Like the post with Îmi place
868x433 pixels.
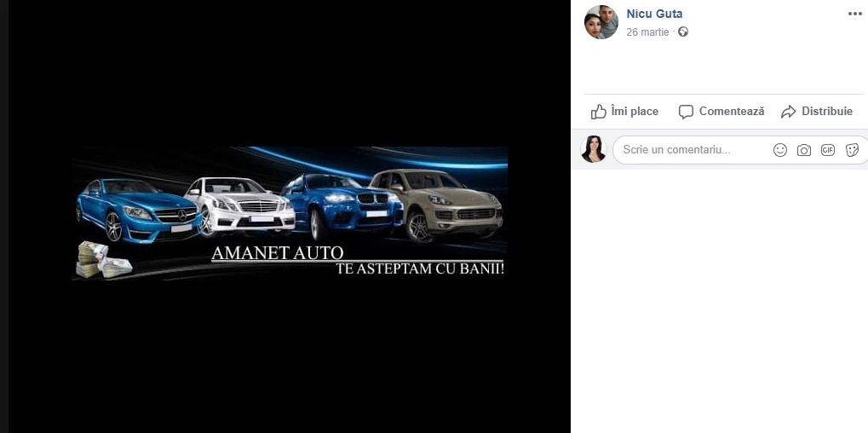click(624, 112)
